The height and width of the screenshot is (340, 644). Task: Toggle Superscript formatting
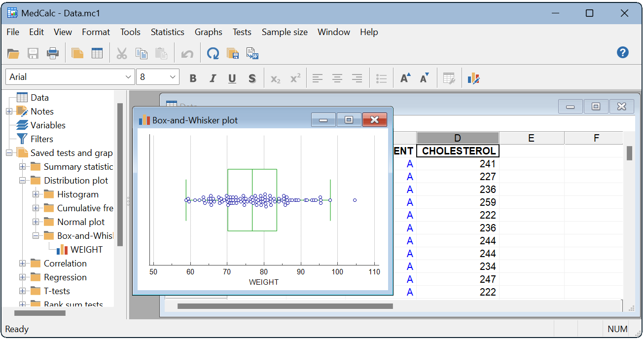295,78
